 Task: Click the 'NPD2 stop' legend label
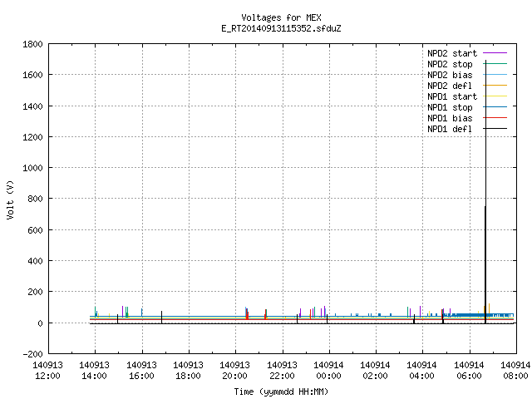pos(450,64)
